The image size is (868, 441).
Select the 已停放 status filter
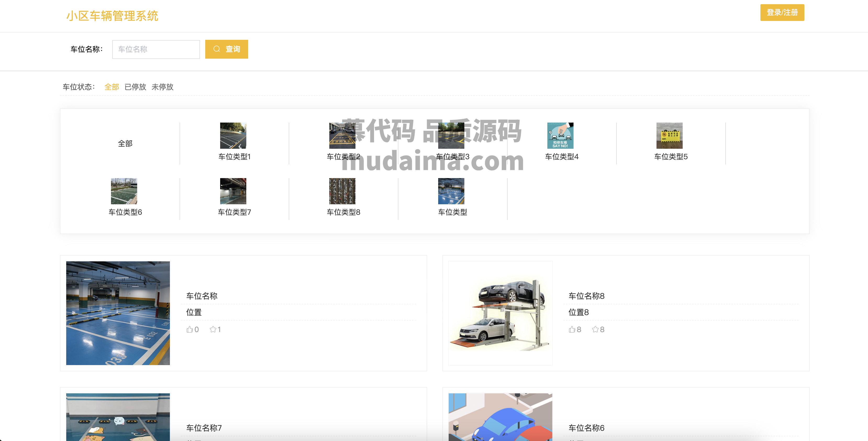[x=135, y=87]
